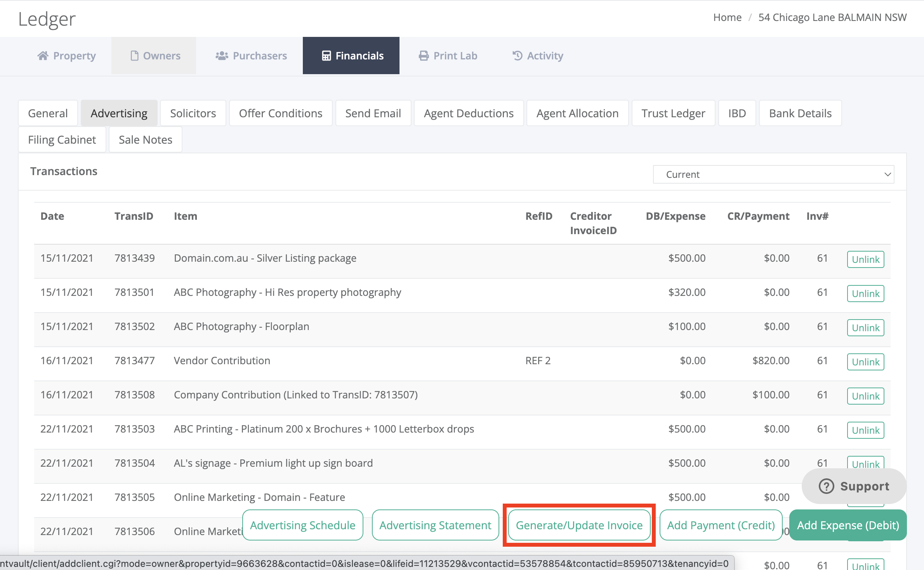Switch to the Sale Notes sub-tab

(x=146, y=140)
